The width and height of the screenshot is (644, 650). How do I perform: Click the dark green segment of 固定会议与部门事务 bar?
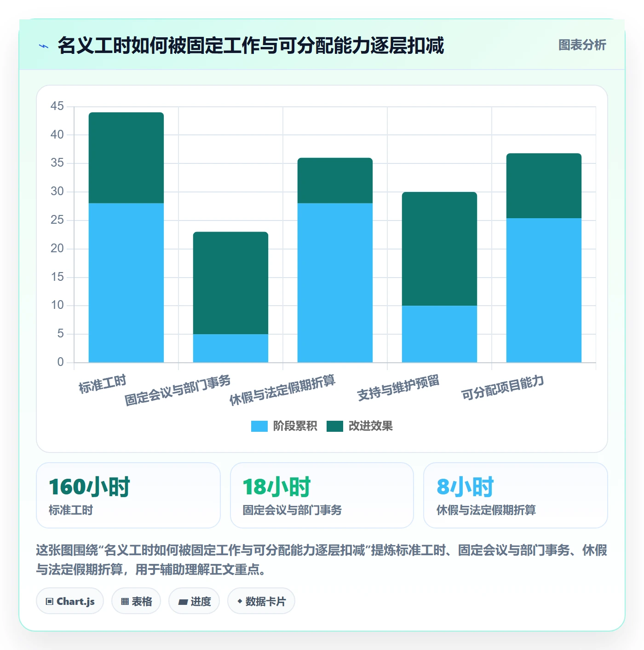[230, 283]
